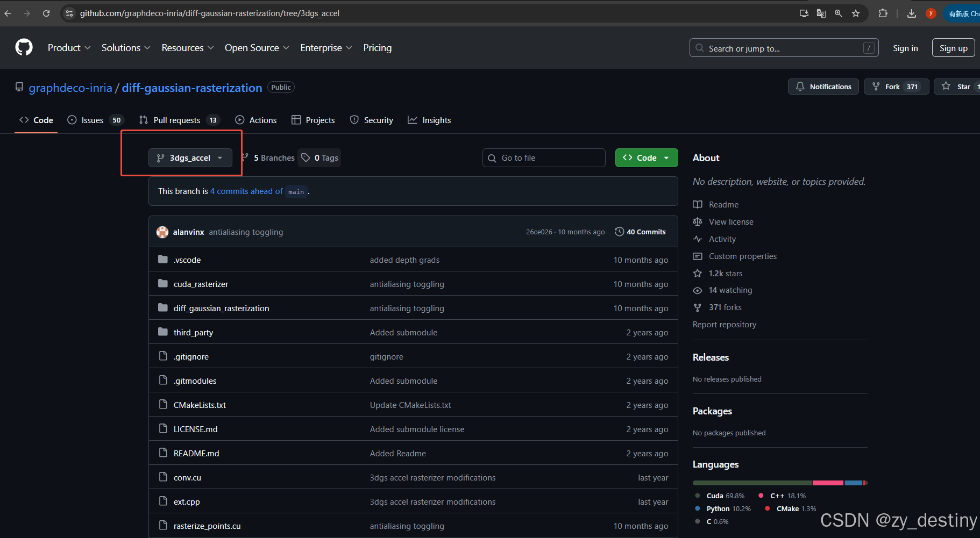
Task: Open the 3dgs_accel branch dropdown
Action: coord(190,158)
